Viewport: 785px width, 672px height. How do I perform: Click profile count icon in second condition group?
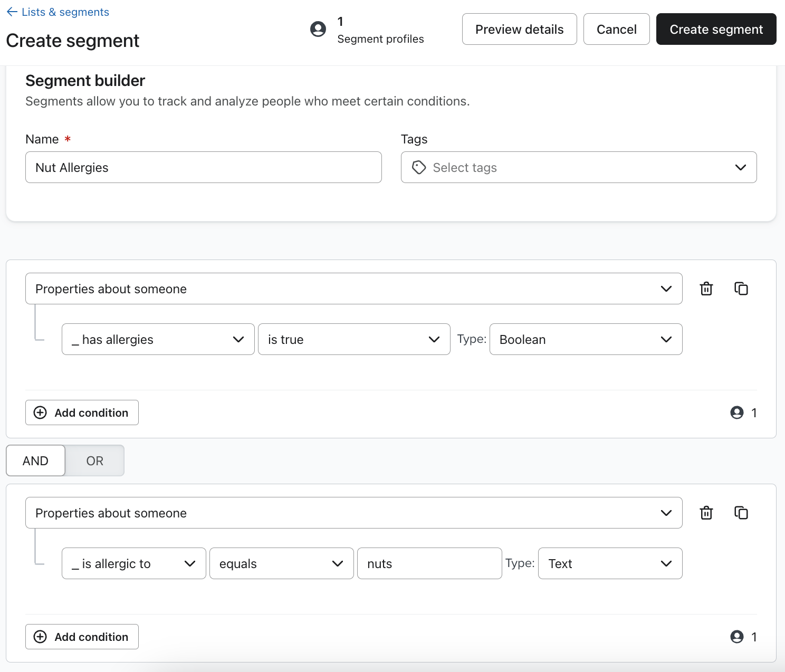point(736,637)
